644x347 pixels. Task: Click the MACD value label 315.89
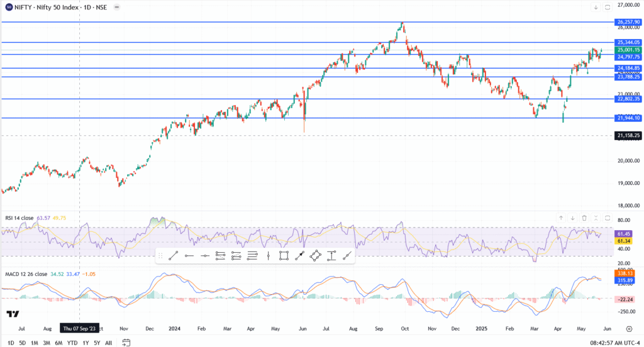click(625, 280)
